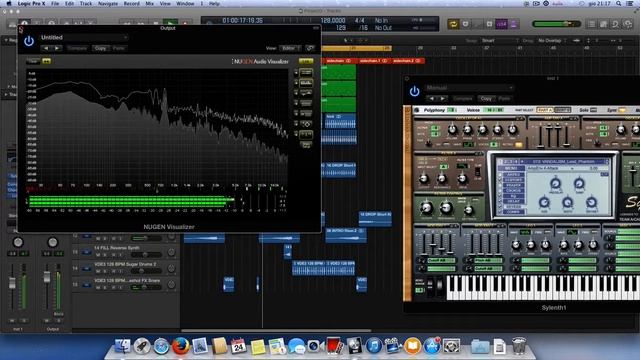This screenshot has height=360, width=640.
Task: Open the Trash in the Dock
Action: 519,345
